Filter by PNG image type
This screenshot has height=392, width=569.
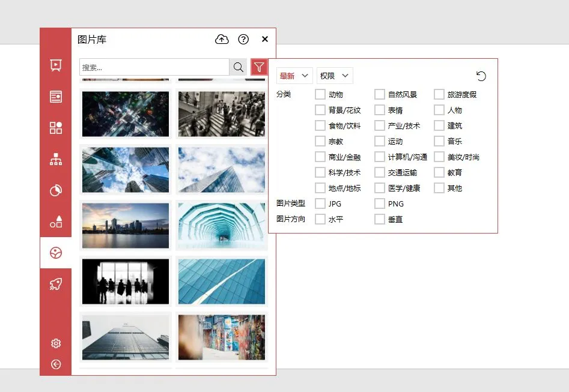380,204
